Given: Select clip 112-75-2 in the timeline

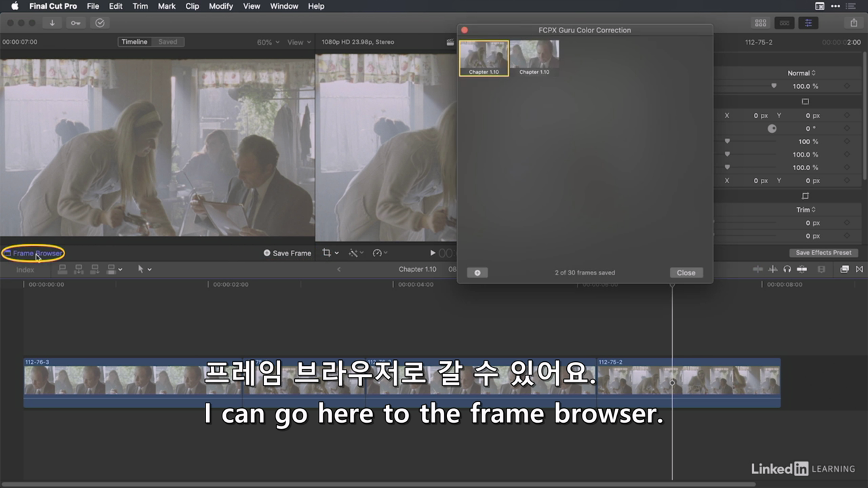Looking at the screenshot, I should pyautogui.click(x=688, y=383).
